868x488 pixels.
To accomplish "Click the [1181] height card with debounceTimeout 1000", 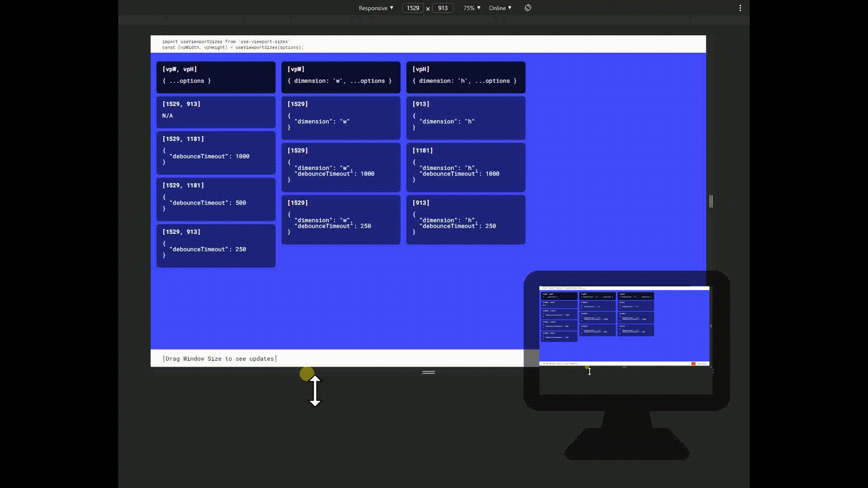I will tap(466, 167).
